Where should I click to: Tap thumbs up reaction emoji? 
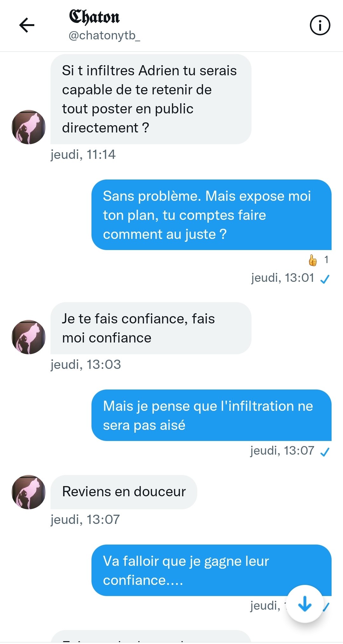[313, 260]
